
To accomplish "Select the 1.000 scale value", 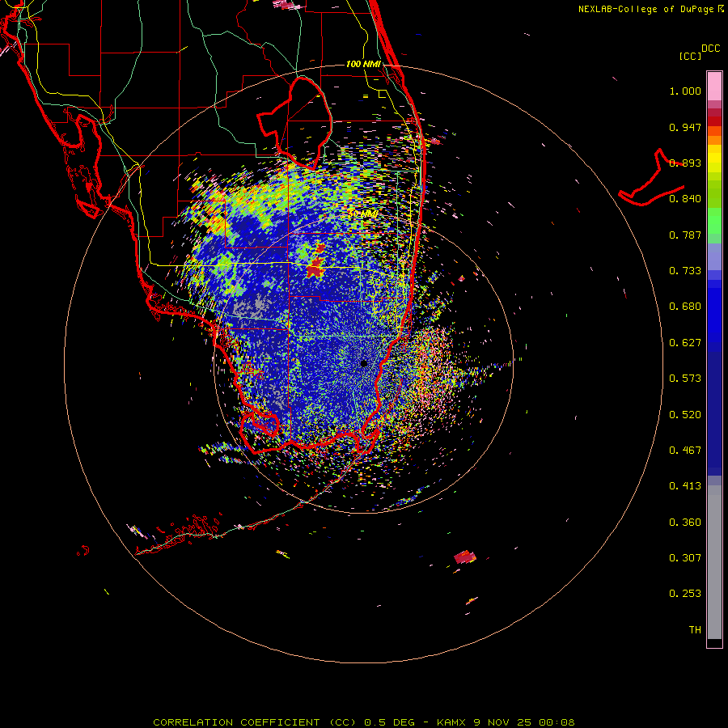I will (x=685, y=91).
